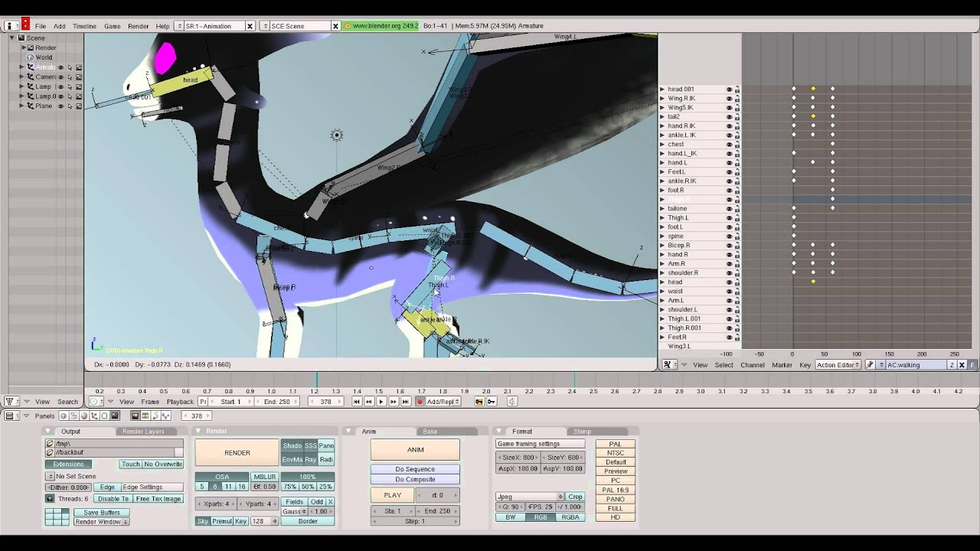Image resolution: width=980 pixels, height=551 pixels.
Task: Jump to the timeline end frame
Action: (405, 401)
